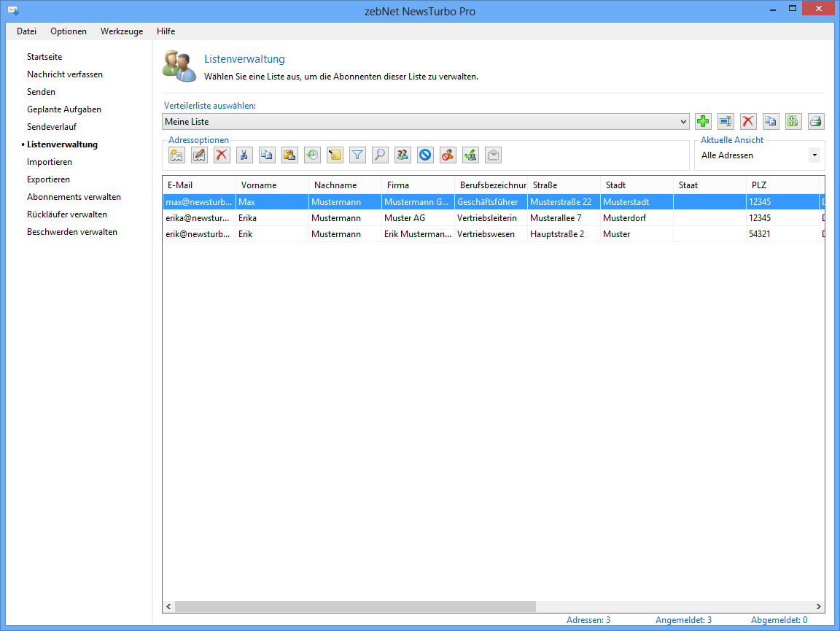Delete the selected address in Adressoptionen

pyautogui.click(x=221, y=155)
